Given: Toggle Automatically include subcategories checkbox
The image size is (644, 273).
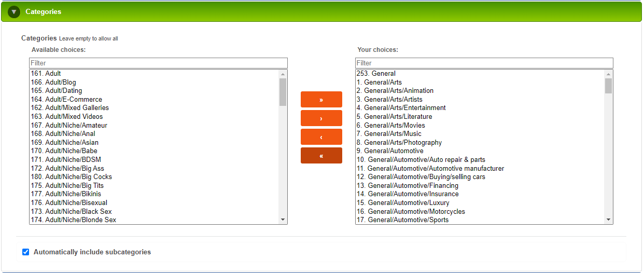Looking at the screenshot, I should (25, 252).
